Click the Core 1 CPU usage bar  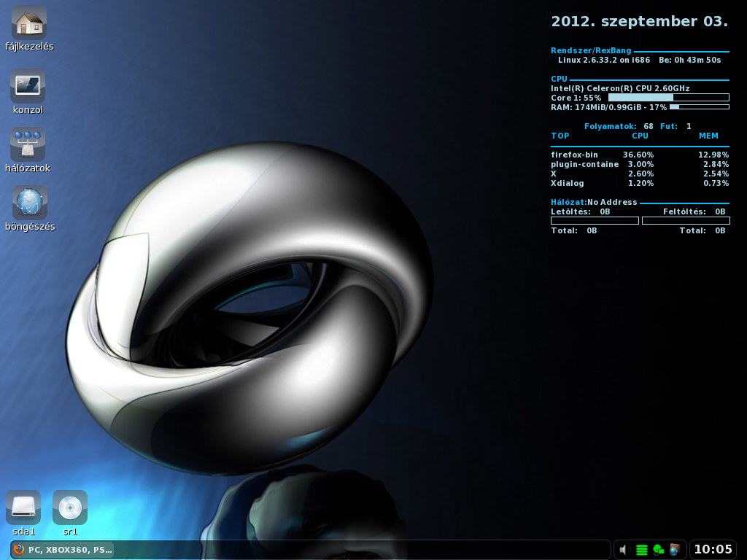[668, 98]
